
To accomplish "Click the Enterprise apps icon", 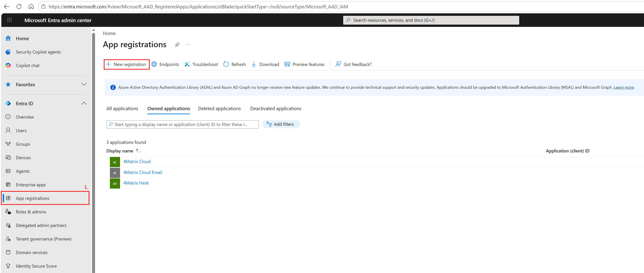I will click(8, 184).
